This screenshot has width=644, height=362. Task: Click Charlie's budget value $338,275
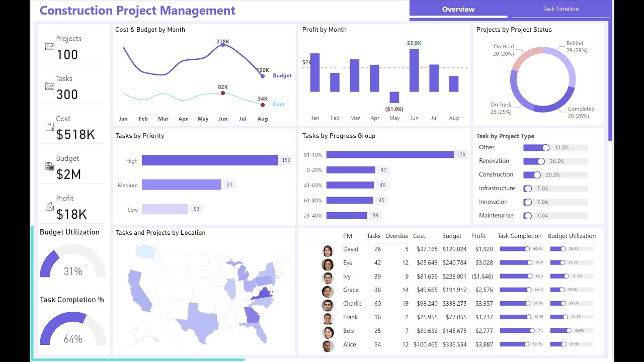point(454,304)
